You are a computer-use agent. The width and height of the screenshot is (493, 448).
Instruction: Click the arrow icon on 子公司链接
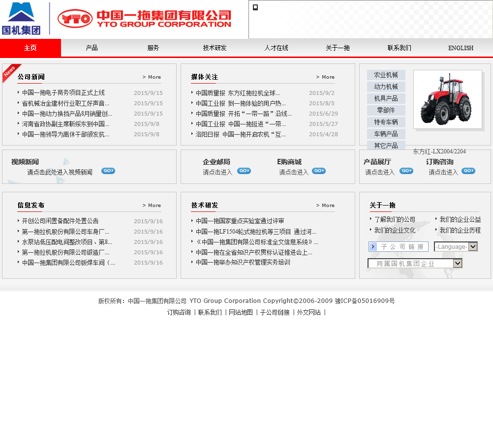point(373,246)
